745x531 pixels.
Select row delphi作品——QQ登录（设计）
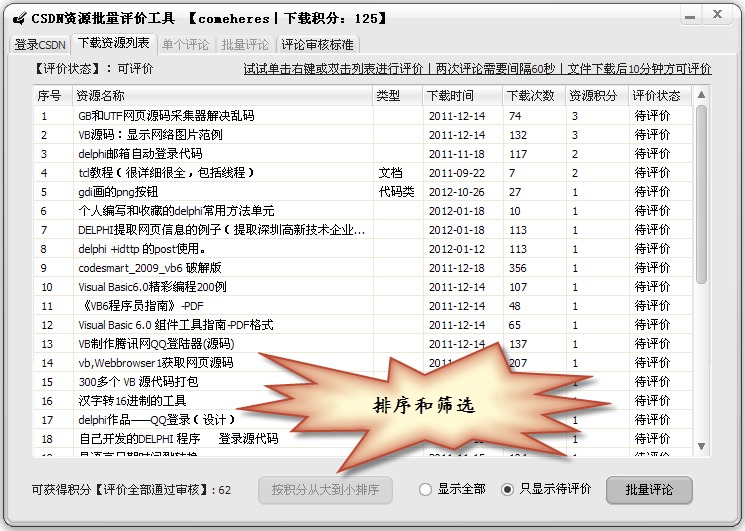363,420
